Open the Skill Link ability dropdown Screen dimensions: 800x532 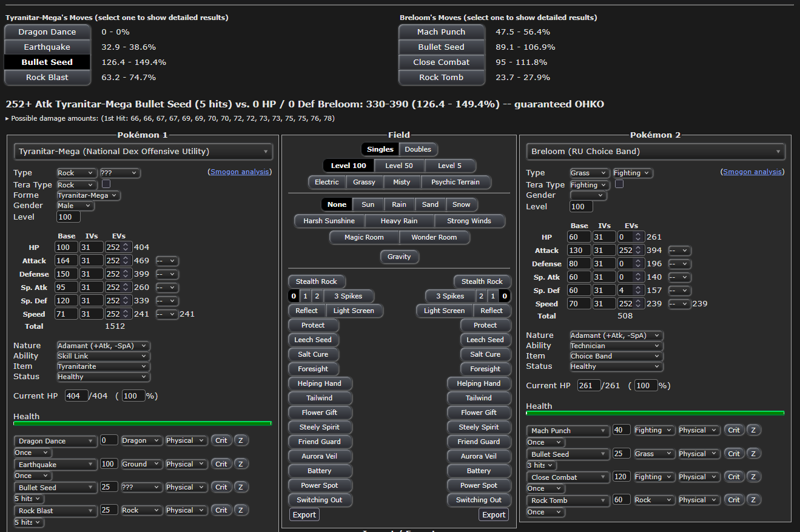[103, 356]
